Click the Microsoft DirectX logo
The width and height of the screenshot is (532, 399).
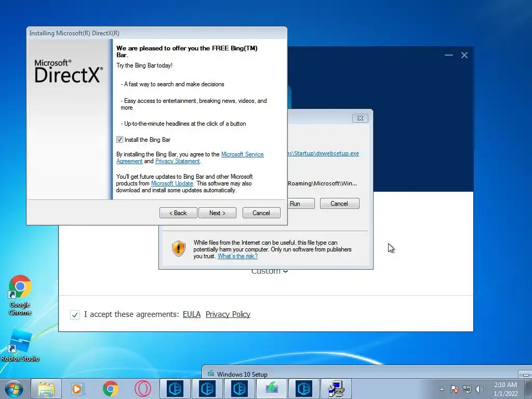click(68, 71)
